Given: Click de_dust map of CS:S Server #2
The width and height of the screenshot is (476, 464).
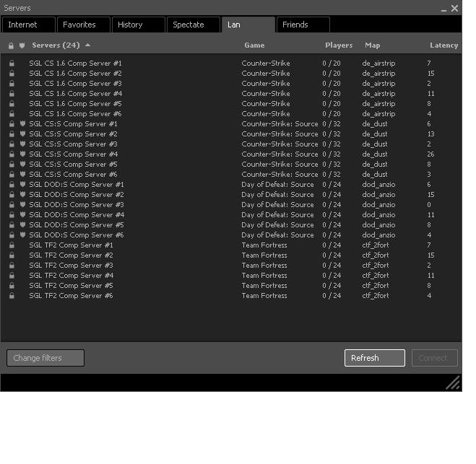Looking at the screenshot, I should 375,134.
